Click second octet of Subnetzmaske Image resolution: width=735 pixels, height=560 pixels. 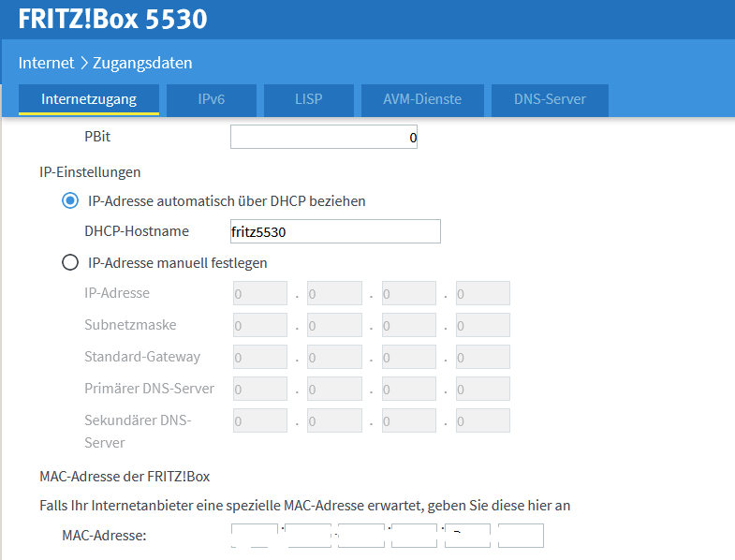[334, 325]
